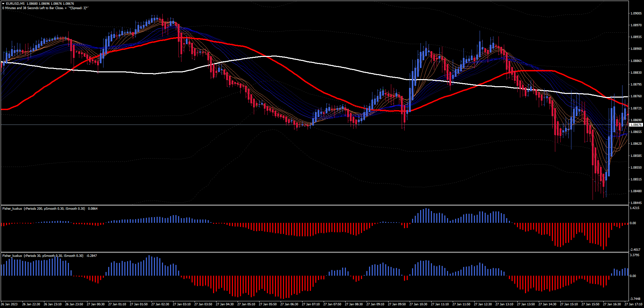The width and height of the screenshot is (644, 308).
Task: Select the Fisher_kuskus rPeriods 200 indicator label
Action: [x=44, y=209]
